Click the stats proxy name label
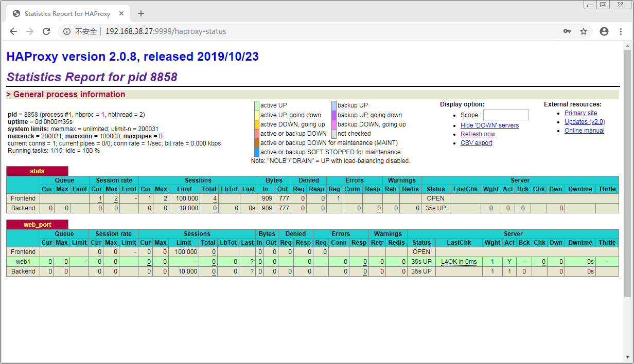The image size is (634, 364). tap(37, 171)
